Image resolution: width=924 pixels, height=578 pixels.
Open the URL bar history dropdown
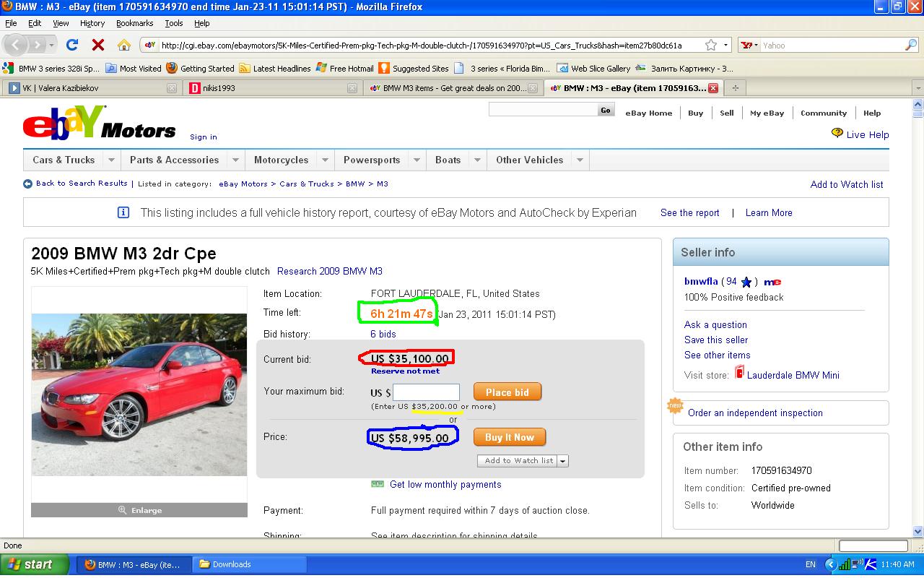(x=726, y=45)
